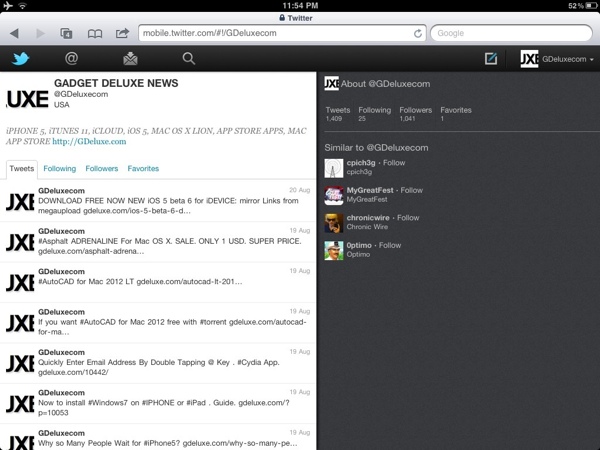The width and height of the screenshot is (600, 450).
Task: Open the http://GDeluxe.com profile link
Action: [x=89, y=142]
